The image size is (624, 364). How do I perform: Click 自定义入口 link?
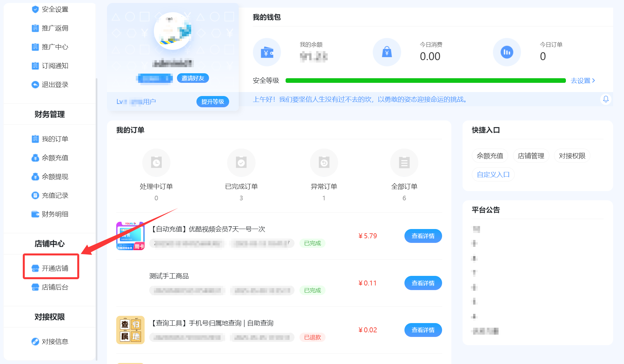[493, 175]
